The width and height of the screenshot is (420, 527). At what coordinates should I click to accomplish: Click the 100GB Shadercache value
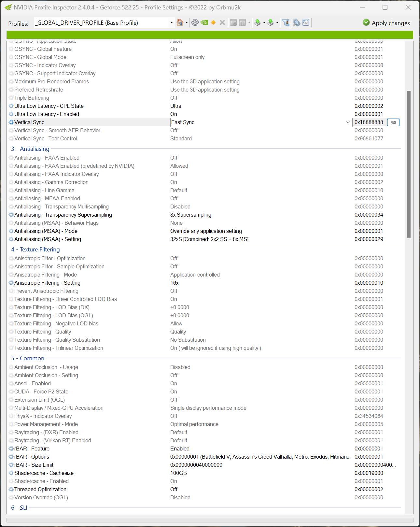pyautogui.click(x=178, y=473)
